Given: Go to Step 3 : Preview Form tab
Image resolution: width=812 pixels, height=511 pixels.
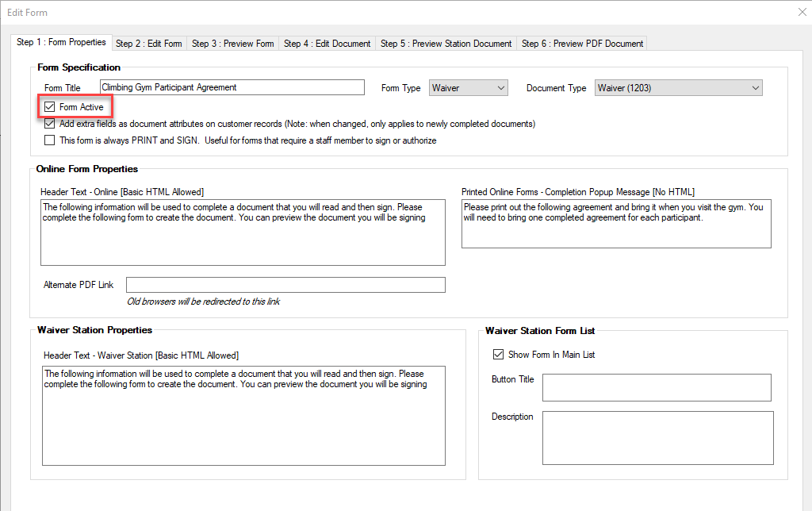Looking at the screenshot, I should point(232,44).
